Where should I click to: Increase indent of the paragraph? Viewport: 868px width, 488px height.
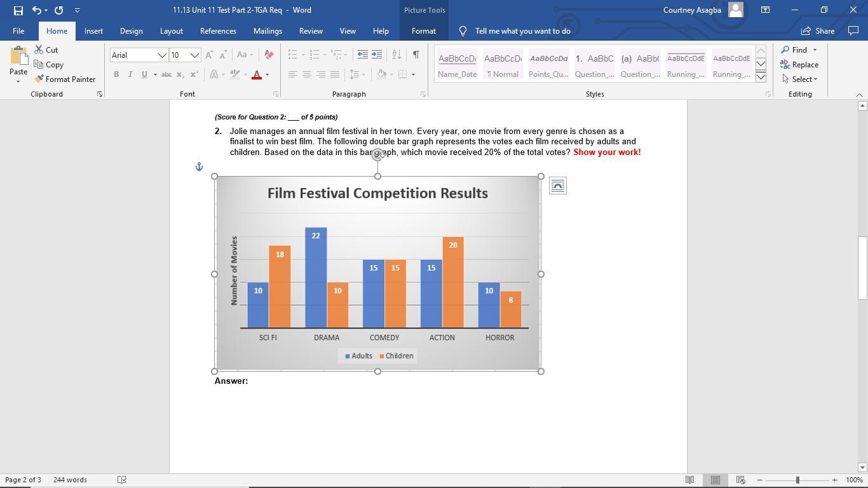pyautogui.click(x=377, y=55)
